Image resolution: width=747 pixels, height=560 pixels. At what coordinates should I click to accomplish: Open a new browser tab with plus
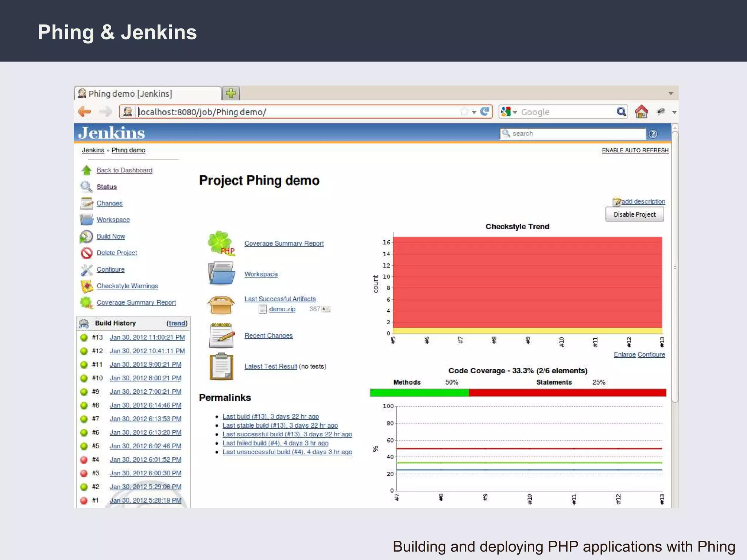click(231, 93)
